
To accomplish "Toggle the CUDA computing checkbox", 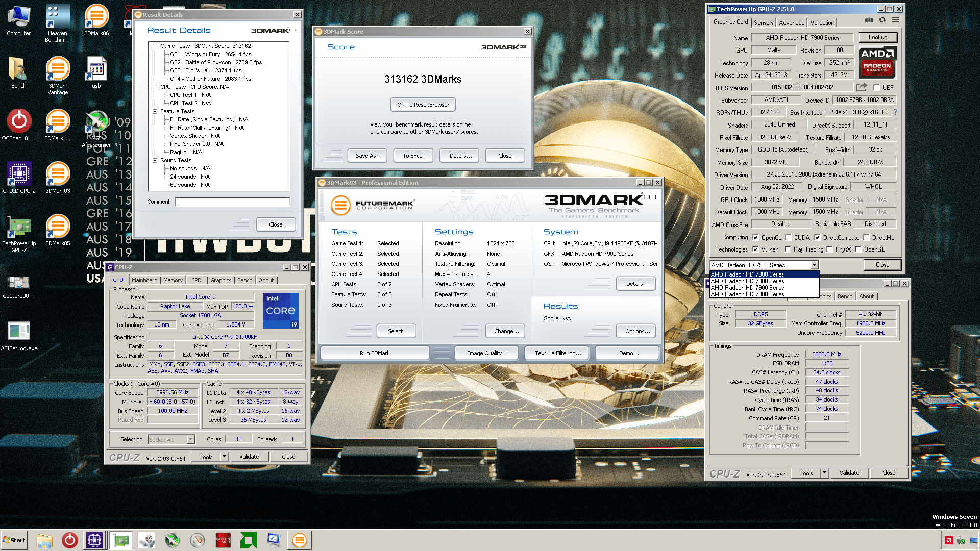I will pos(788,237).
